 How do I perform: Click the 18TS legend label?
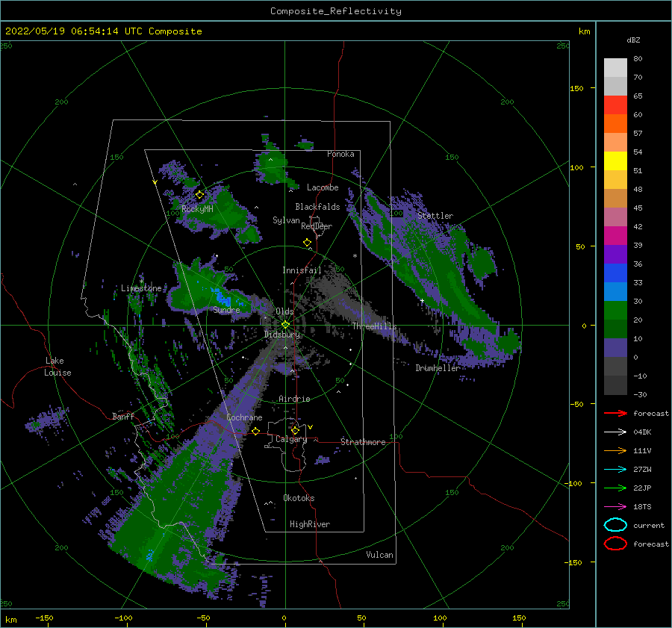(642, 507)
